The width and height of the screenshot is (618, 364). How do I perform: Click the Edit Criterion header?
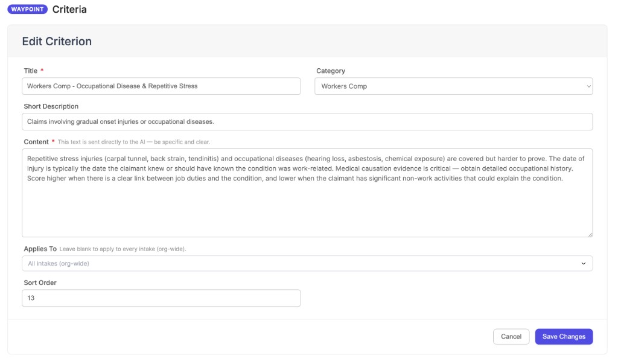click(57, 41)
